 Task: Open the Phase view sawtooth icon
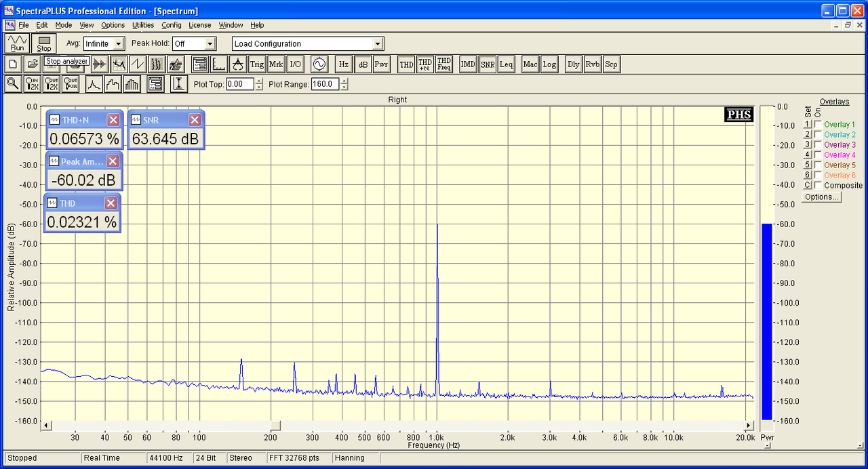pyautogui.click(x=138, y=64)
